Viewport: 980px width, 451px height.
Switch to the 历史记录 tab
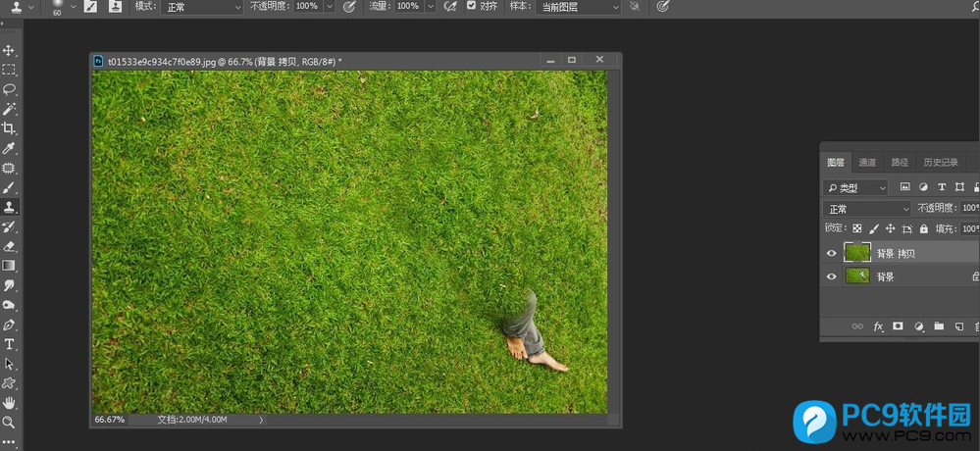coord(941,163)
